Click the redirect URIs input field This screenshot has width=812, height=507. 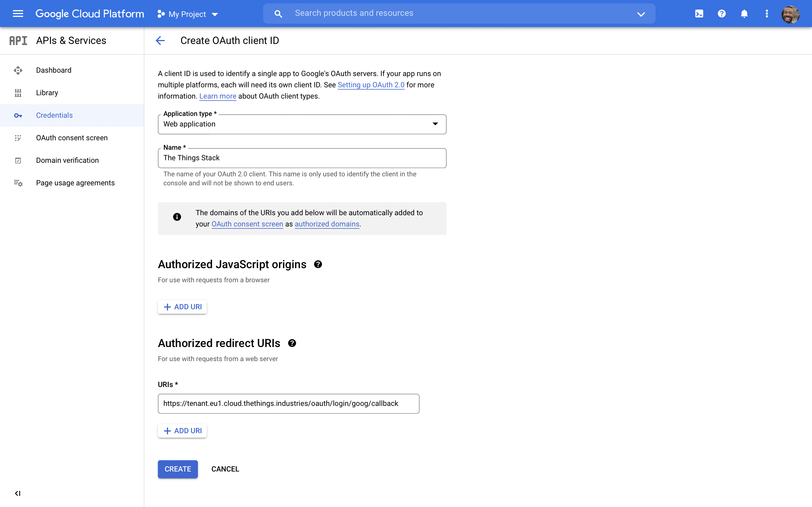pos(288,404)
